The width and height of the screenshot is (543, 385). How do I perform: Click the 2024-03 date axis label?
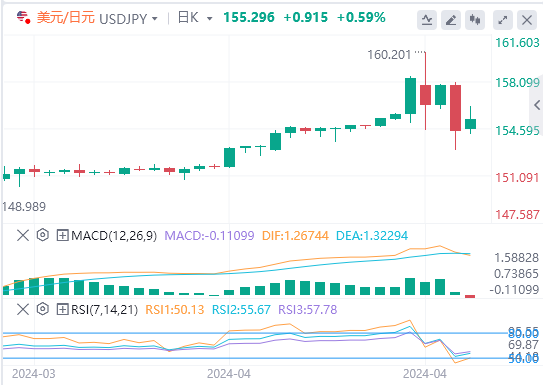click(x=34, y=374)
